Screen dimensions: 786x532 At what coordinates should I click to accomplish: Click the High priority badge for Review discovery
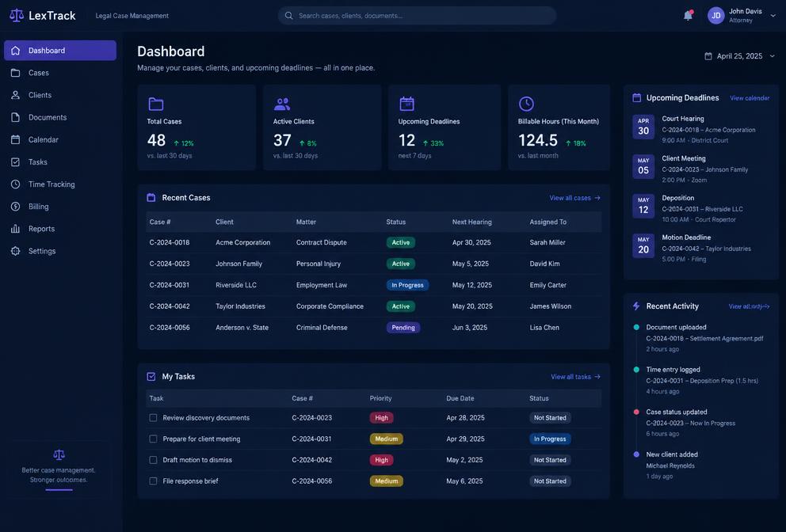(x=381, y=418)
